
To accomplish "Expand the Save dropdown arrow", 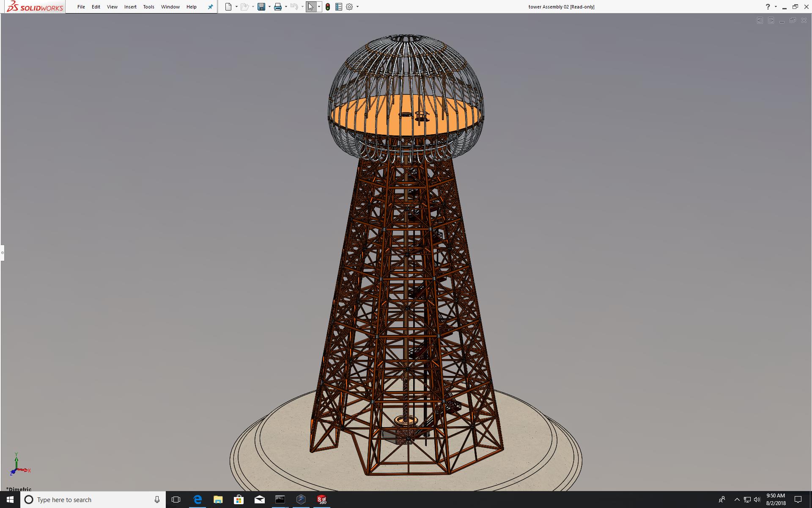I will [269, 7].
